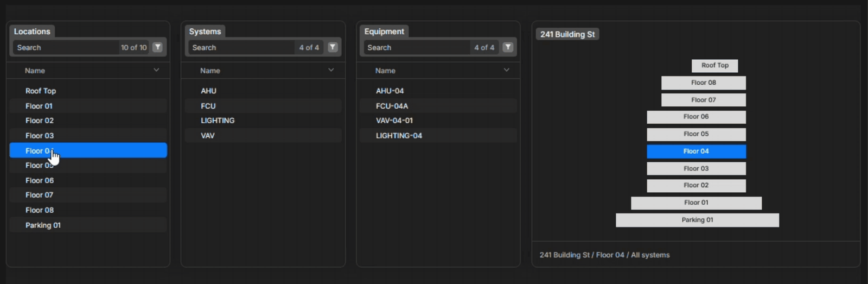The width and height of the screenshot is (868, 284).
Task: Focus the Locations search field
Action: click(x=66, y=47)
